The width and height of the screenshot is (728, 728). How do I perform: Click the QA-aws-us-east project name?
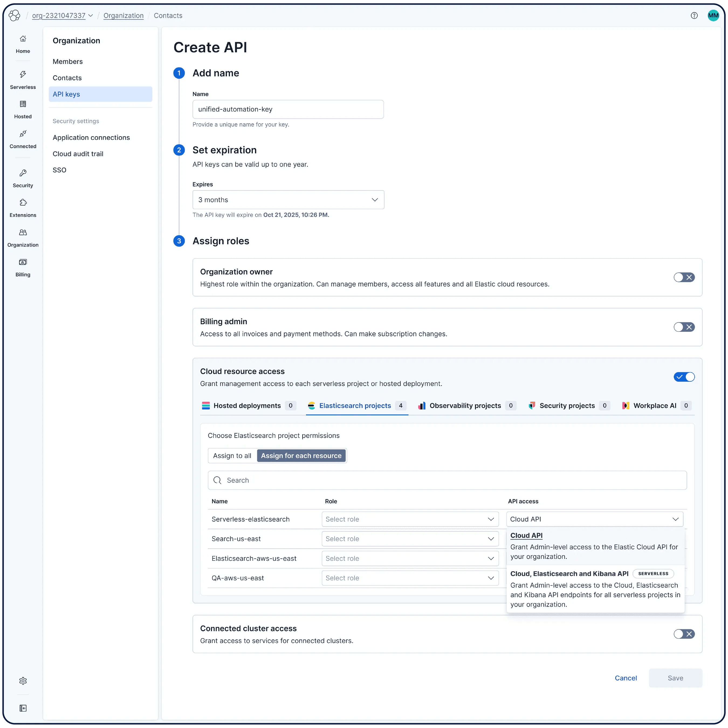click(x=238, y=578)
